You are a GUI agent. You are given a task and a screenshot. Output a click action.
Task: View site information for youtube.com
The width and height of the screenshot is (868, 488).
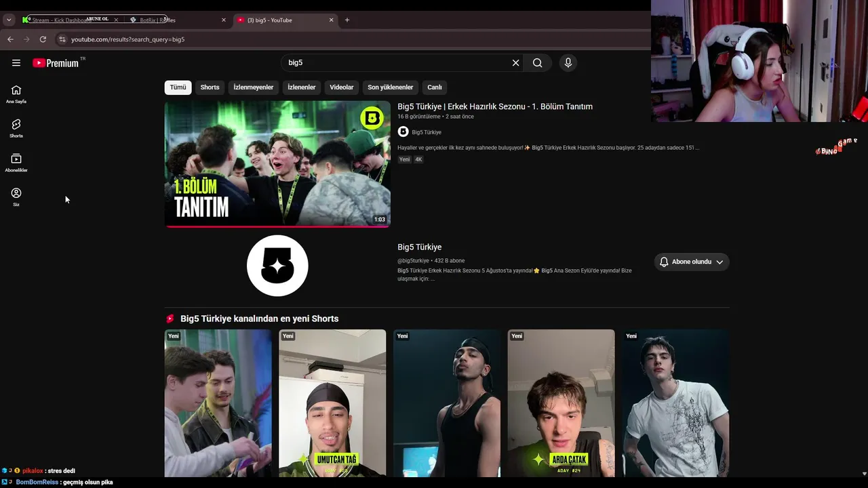click(62, 39)
